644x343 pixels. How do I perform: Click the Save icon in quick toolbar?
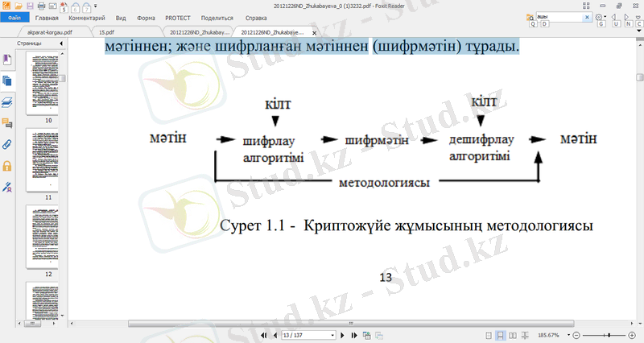click(x=30, y=6)
